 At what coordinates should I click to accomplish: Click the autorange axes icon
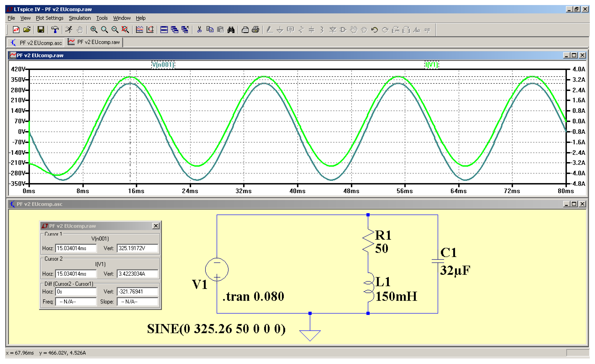click(150, 30)
